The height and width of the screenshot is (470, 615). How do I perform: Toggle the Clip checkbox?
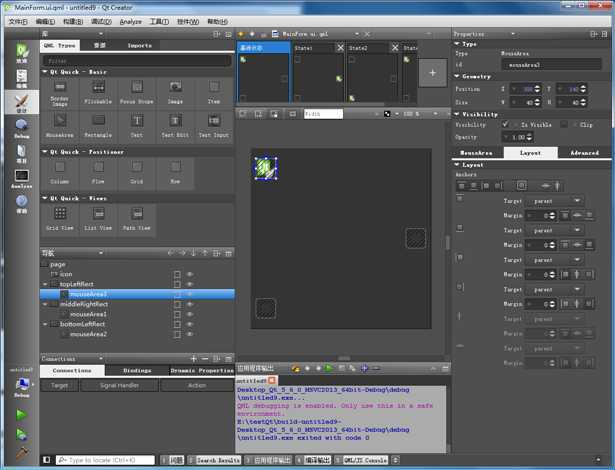tap(564, 124)
